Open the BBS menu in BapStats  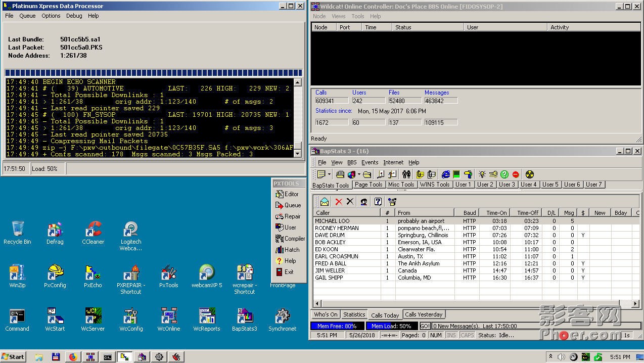[352, 162]
